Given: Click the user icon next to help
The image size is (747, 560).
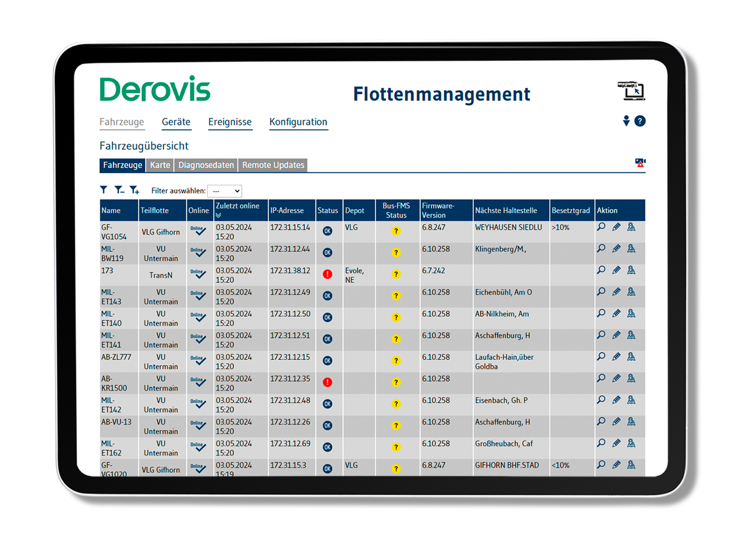Looking at the screenshot, I should 626,121.
